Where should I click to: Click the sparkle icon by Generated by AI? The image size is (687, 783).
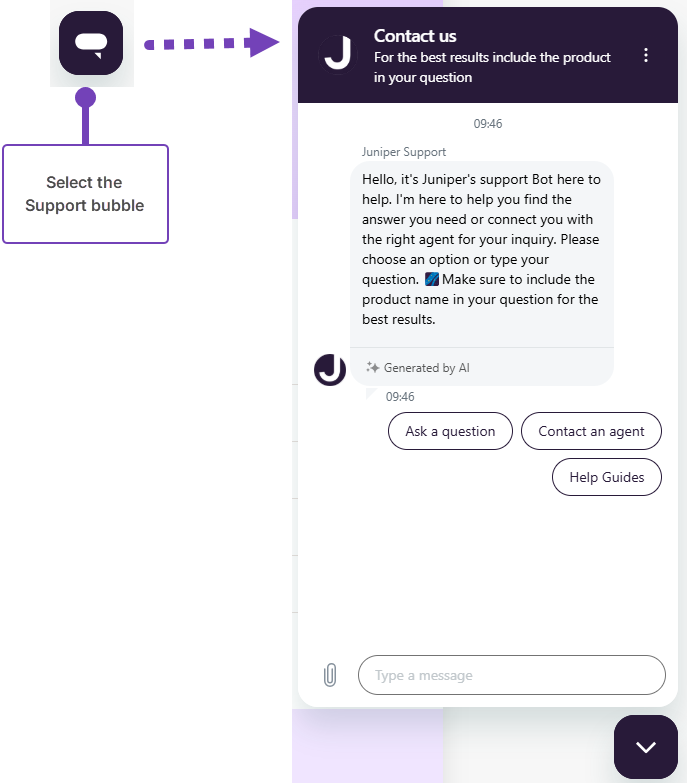(372, 367)
